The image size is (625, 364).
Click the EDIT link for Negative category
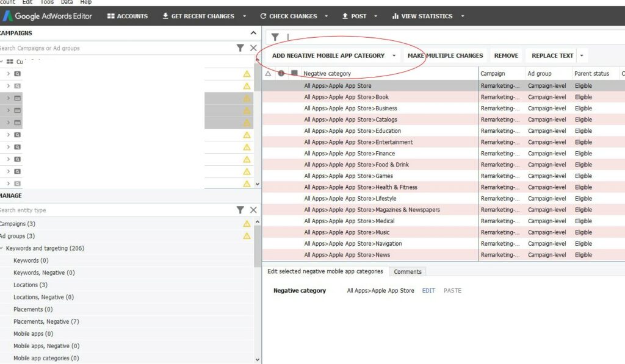point(428,291)
